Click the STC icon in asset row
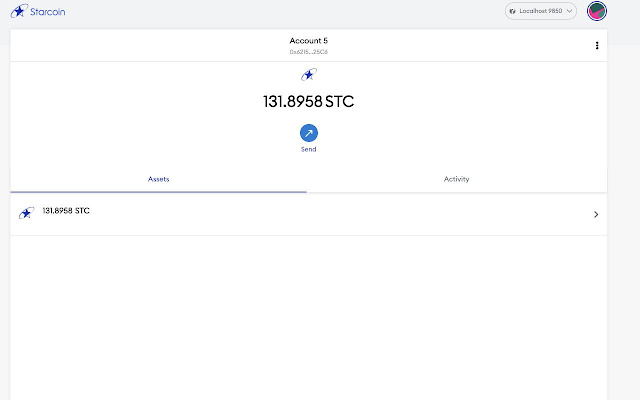 (26, 213)
